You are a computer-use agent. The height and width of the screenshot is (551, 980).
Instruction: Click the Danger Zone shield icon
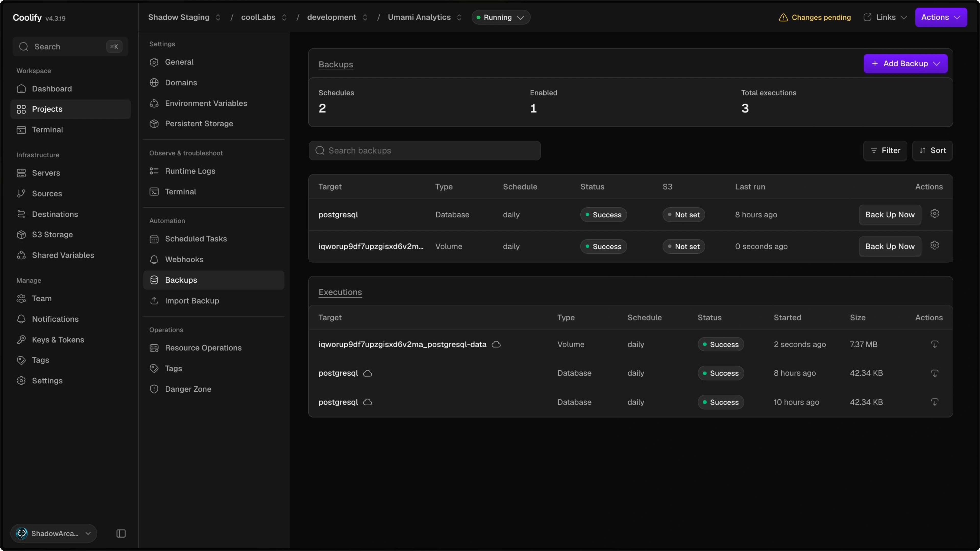point(154,389)
